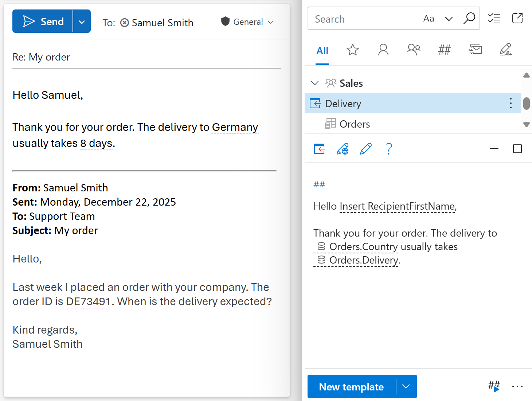Select the mailings envelope icon

click(x=475, y=50)
